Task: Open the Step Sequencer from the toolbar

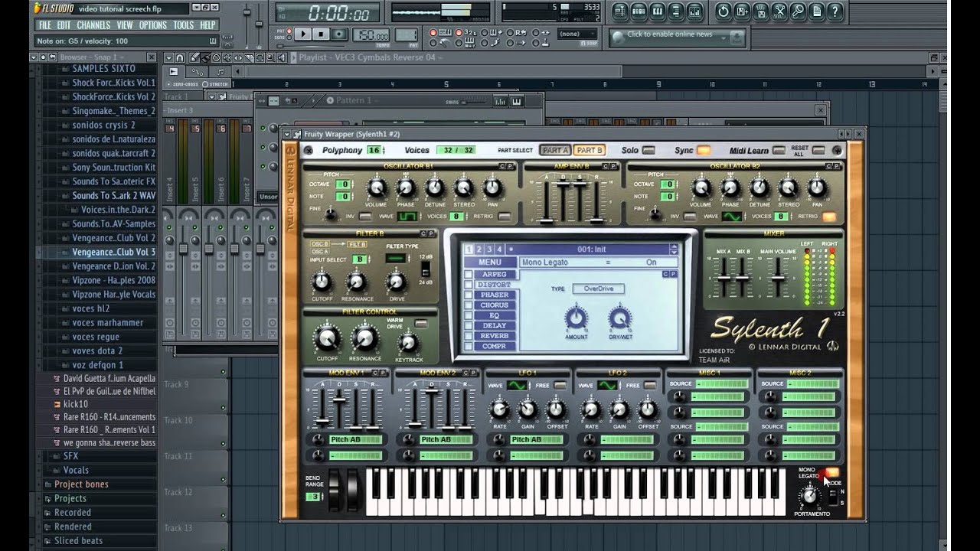Action: [x=639, y=11]
